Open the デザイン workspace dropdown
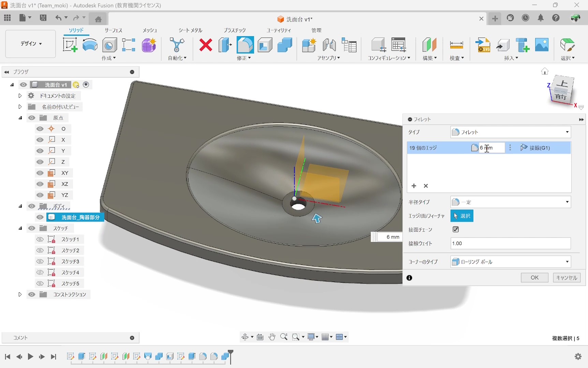588x368 pixels. pos(31,44)
